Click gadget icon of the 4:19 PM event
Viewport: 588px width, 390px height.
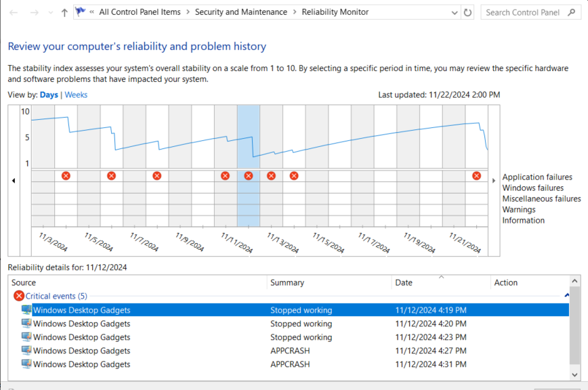pos(26,310)
